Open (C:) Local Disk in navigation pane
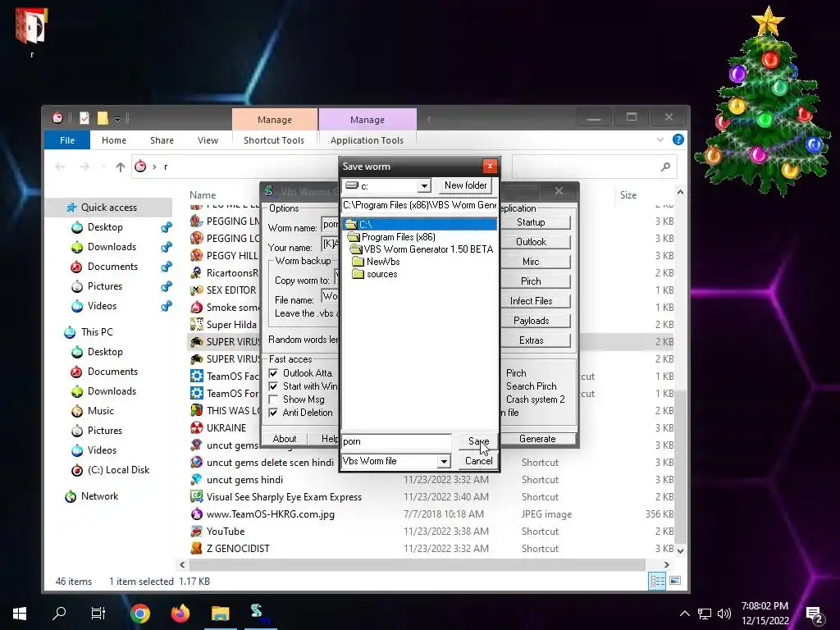 [x=118, y=470]
